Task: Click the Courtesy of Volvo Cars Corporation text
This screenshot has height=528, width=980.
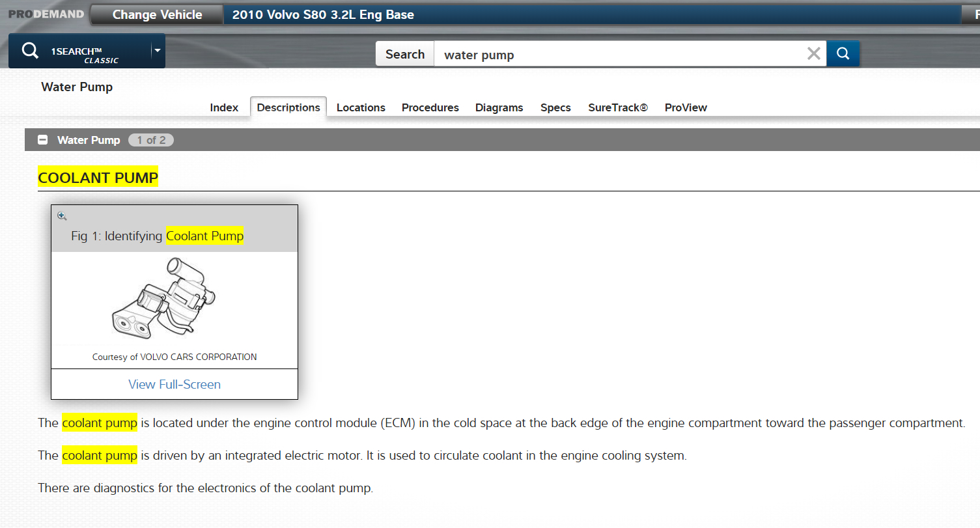Action: [175, 357]
